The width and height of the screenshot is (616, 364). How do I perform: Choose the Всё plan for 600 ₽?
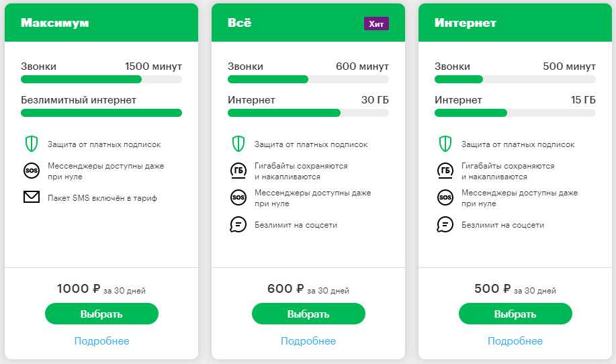tap(308, 314)
